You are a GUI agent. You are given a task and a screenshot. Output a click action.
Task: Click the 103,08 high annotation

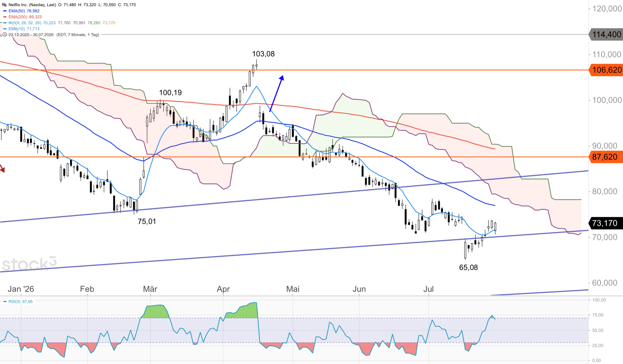pos(263,54)
